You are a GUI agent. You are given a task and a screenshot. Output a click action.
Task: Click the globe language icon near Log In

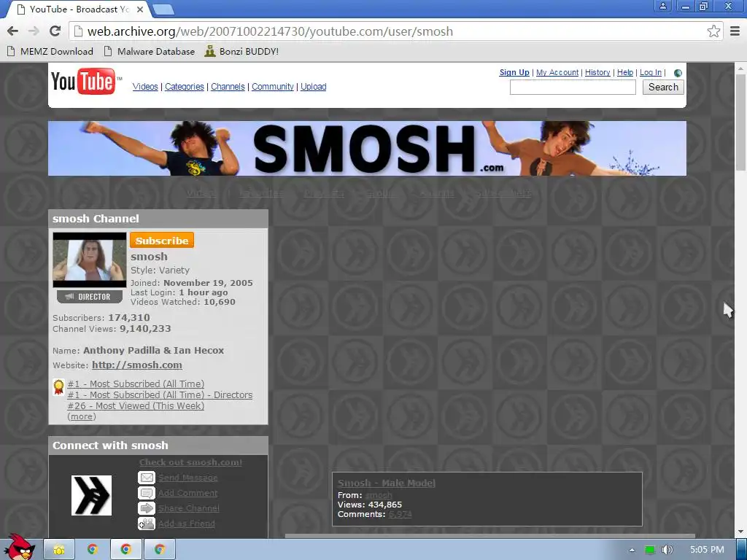click(678, 73)
